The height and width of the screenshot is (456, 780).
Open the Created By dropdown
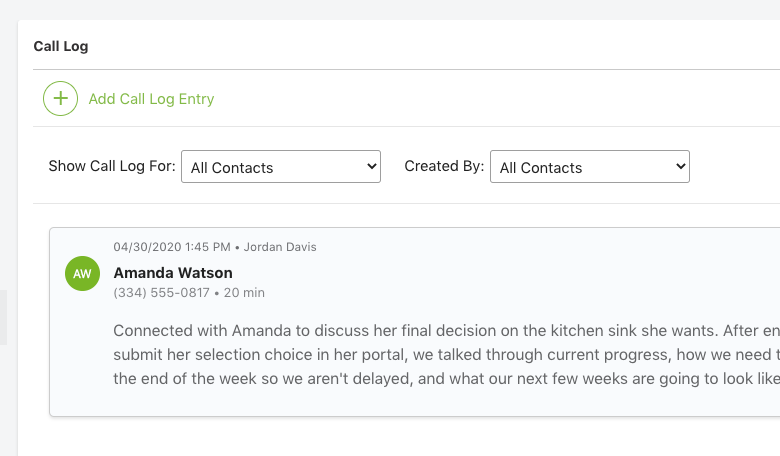point(589,167)
